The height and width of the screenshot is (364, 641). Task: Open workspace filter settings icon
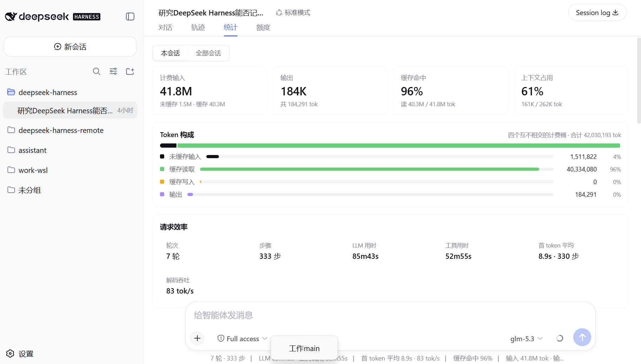113,72
